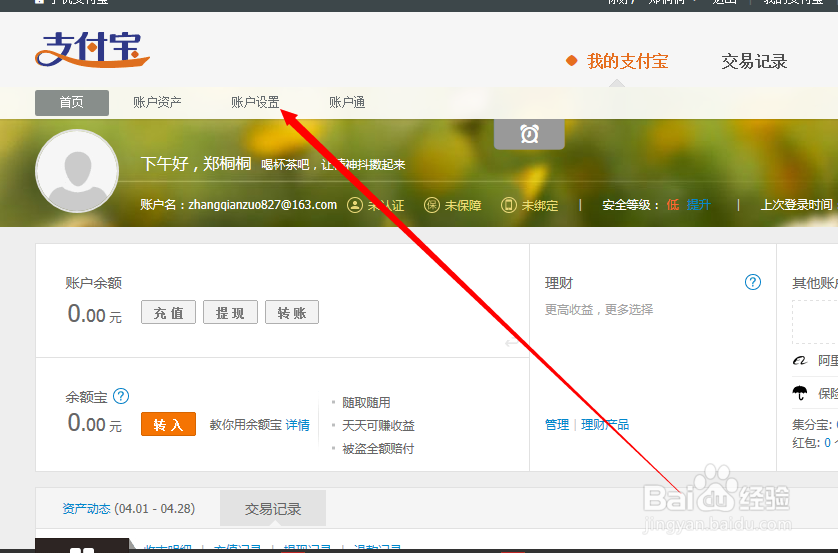The height and width of the screenshot is (553, 838).
Task: Select 我的支付宝 in top navigation
Action: (x=627, y=61)
